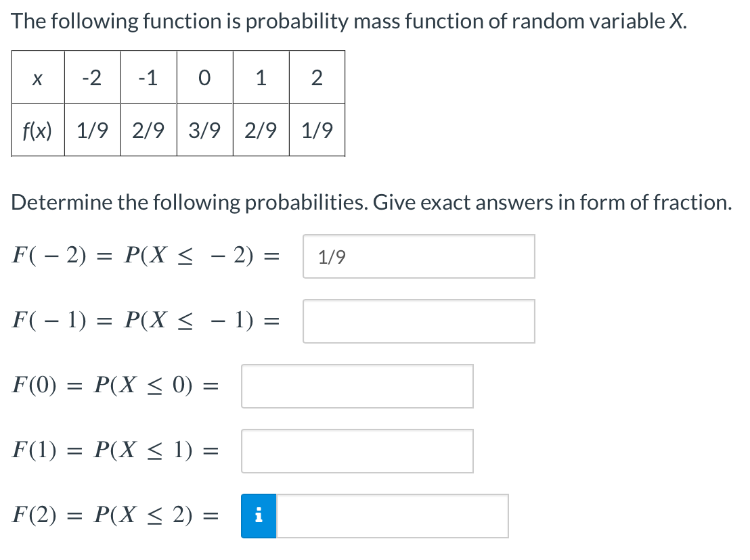Viewport: 750px width, 560px height.
Task: Select the F(1) = P(X ≤ 1) label
Action: click(115, 450)
